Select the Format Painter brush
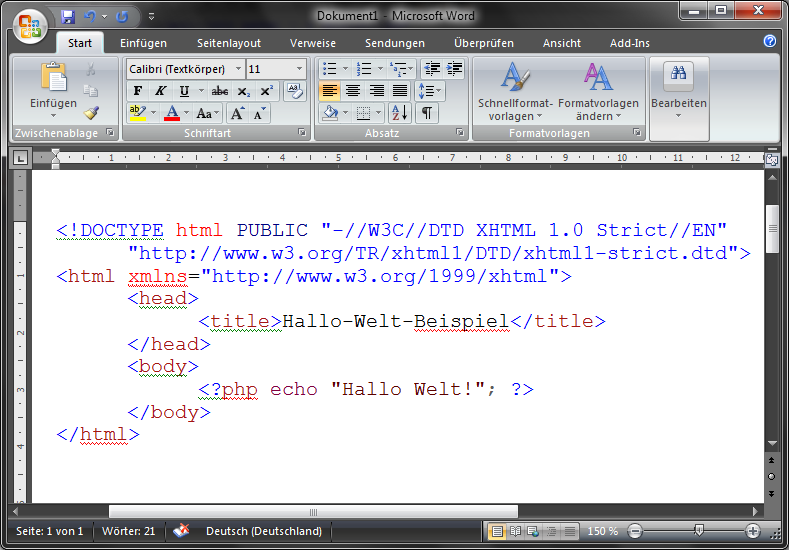This screenshot has height=550, width=789. click(91, 113)
